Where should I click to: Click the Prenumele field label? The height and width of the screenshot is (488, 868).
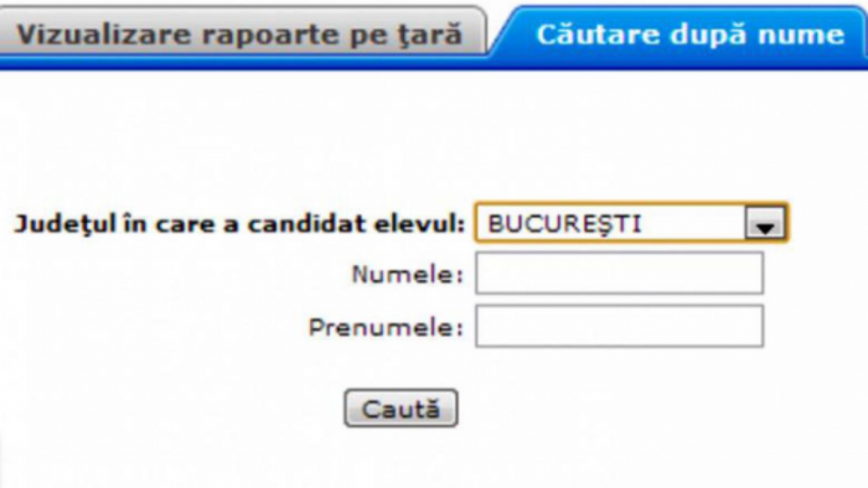pyautogui.click(x=385, y=327)
